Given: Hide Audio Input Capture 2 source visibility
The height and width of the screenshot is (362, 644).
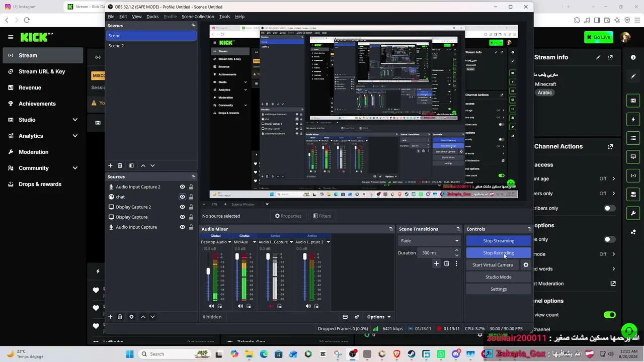Looking at the screenshot, I should pos(183,187).
